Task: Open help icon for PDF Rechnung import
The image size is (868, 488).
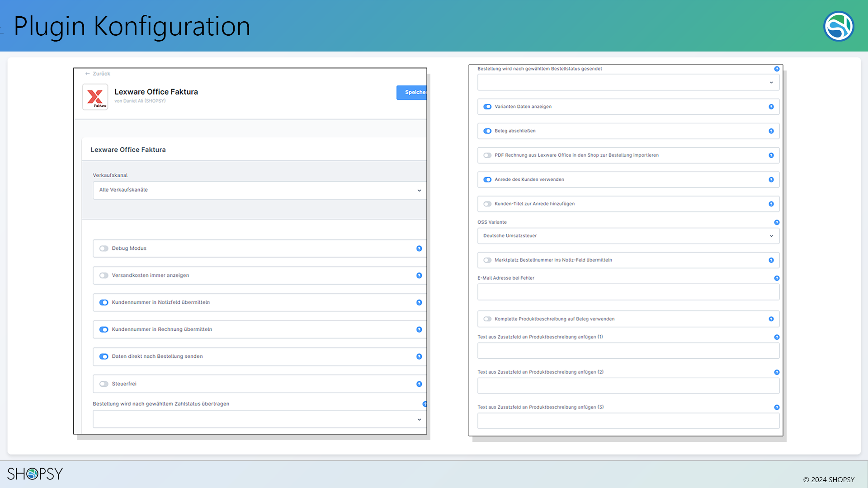Action: coord(771,155)
